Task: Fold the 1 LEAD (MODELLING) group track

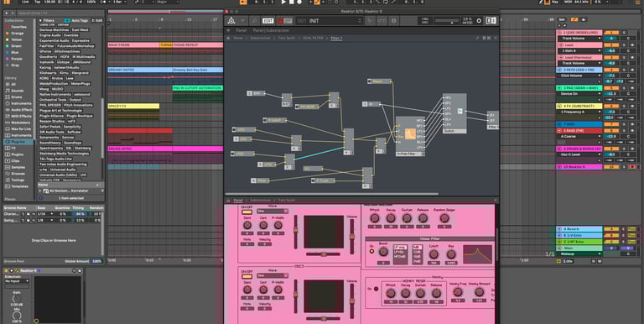Action: (x=559, y=33)
